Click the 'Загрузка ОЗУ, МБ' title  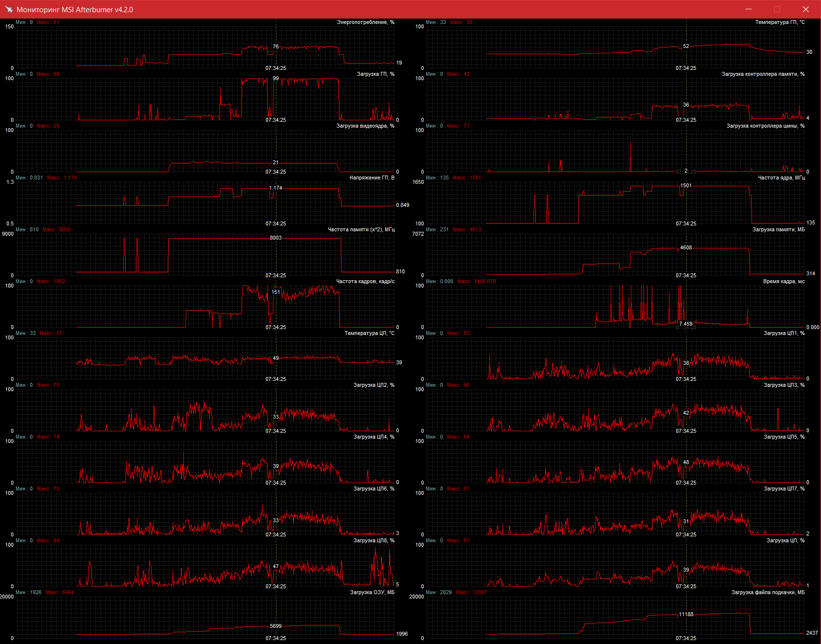[372, 593]
